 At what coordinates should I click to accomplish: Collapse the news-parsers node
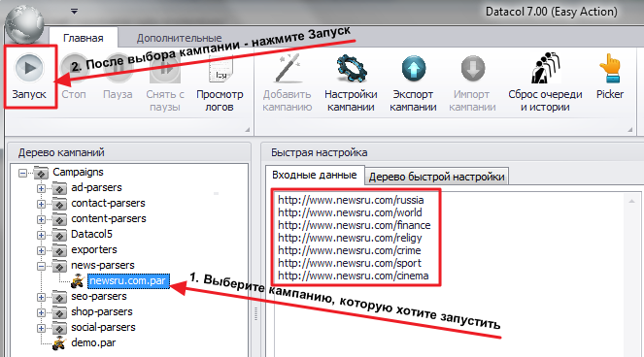coord(41,267)
